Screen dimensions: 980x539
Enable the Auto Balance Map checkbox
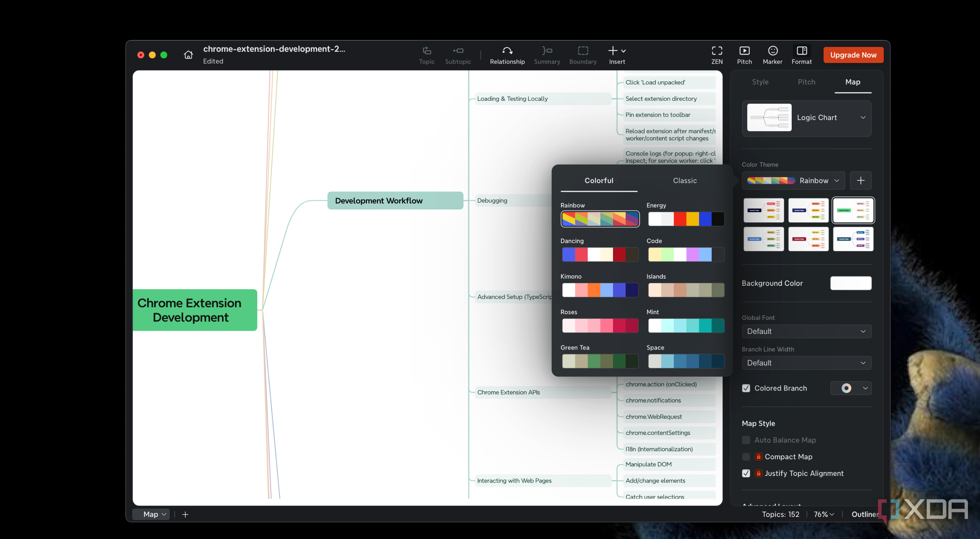pos(746,440)
